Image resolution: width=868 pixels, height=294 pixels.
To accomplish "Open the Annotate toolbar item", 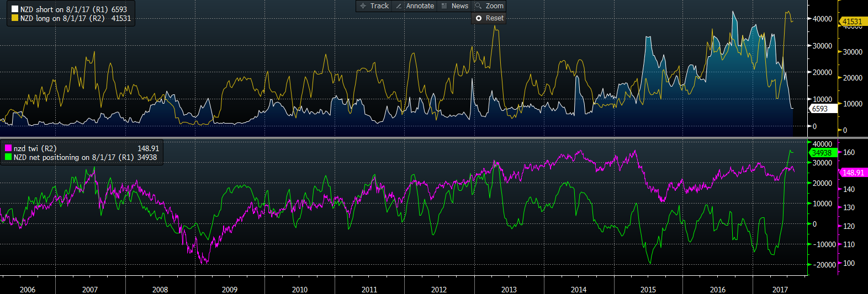I will point(420,6).
